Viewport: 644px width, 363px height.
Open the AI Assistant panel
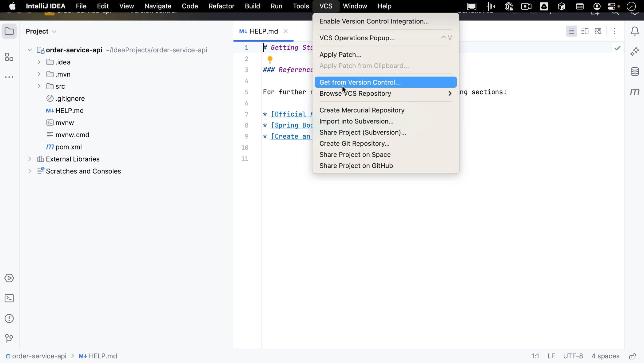point(634,51)
